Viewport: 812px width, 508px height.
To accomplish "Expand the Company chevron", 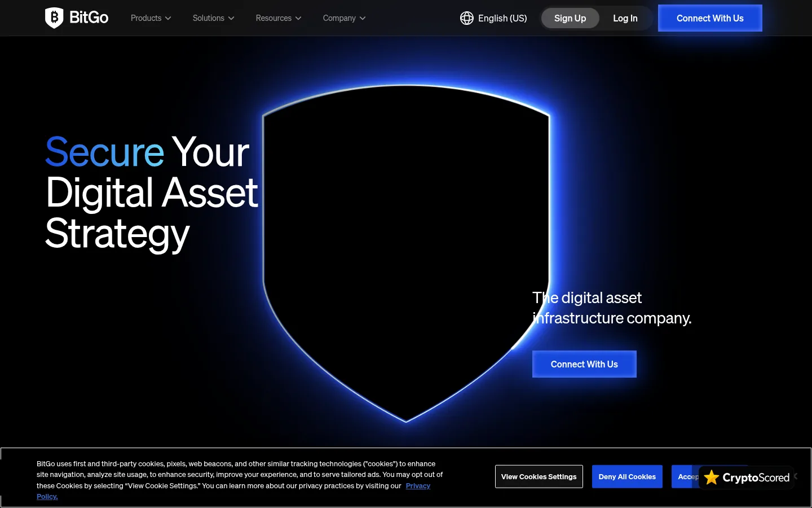I will [363, 18].
